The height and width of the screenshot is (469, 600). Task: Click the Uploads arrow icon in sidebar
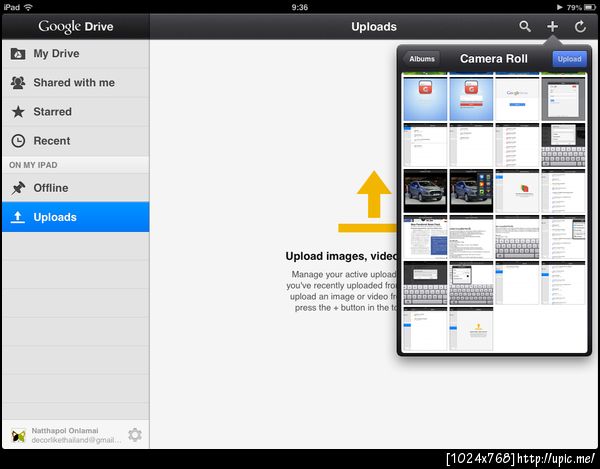pyautogui.click(x=17, y=217)
